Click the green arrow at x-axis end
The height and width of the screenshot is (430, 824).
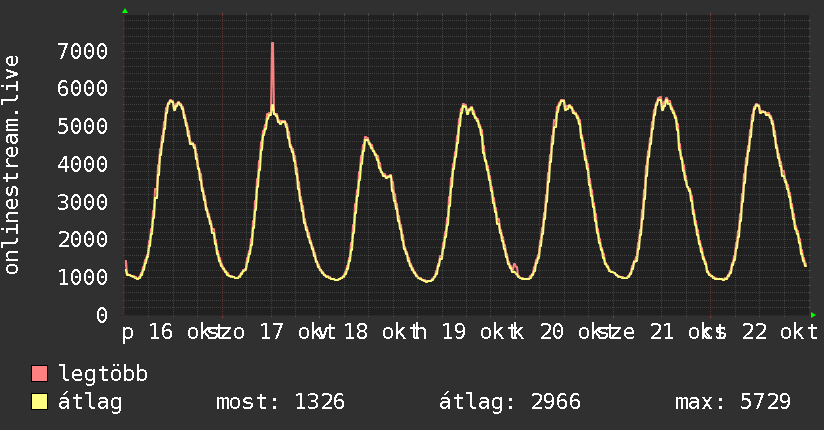[x=813, y=315]
